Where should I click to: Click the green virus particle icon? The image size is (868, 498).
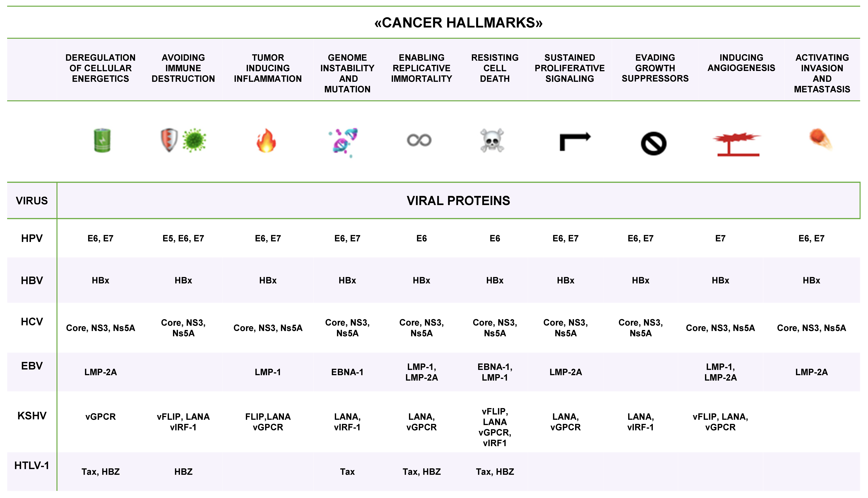pos(194,140)
